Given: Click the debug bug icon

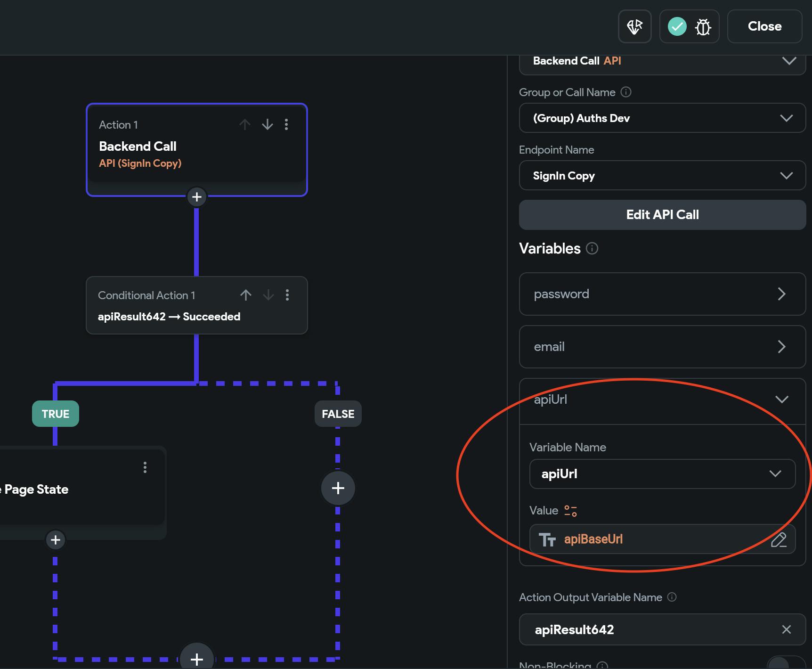Looking at the screenshot, I should (703, 27).
